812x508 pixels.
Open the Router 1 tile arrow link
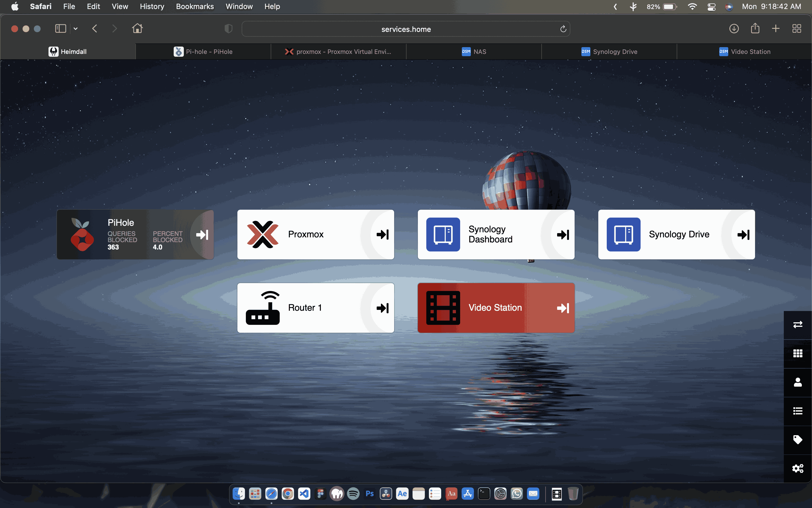click(x=383, y=308)
